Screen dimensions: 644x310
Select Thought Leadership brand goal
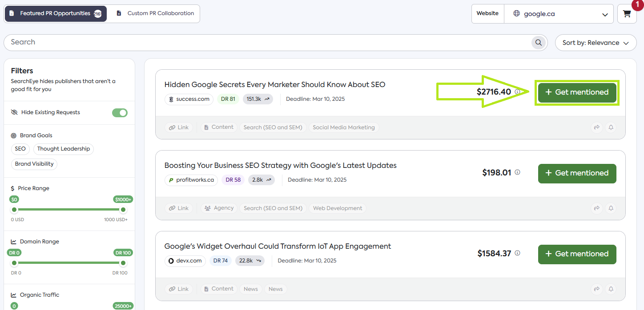pos(64,149)
